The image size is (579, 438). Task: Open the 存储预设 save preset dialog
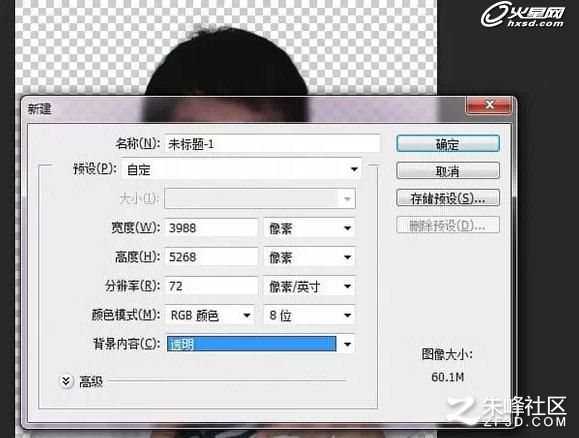(x=448, y=198)
